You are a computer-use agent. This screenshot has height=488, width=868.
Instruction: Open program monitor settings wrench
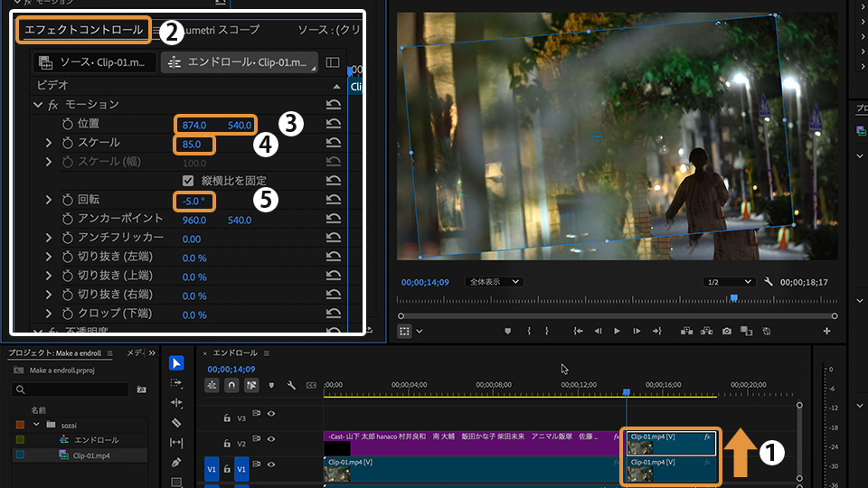pos(769,282)
